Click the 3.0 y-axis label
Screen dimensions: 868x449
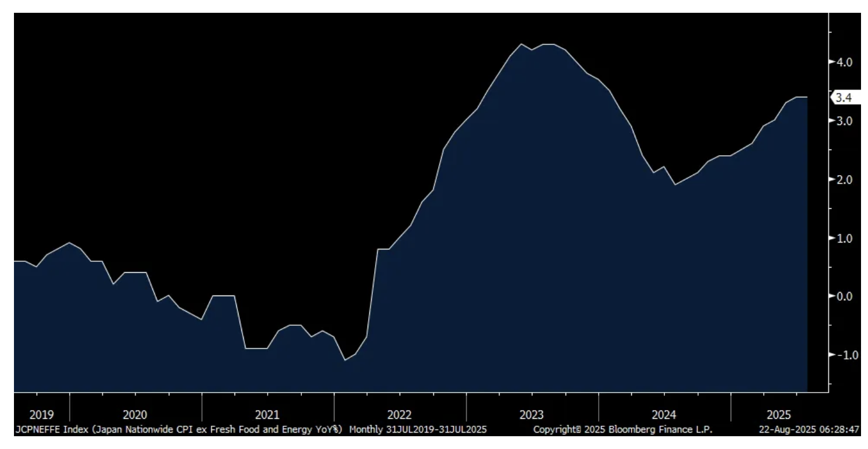pyautogui.click(x=844, y=121)
